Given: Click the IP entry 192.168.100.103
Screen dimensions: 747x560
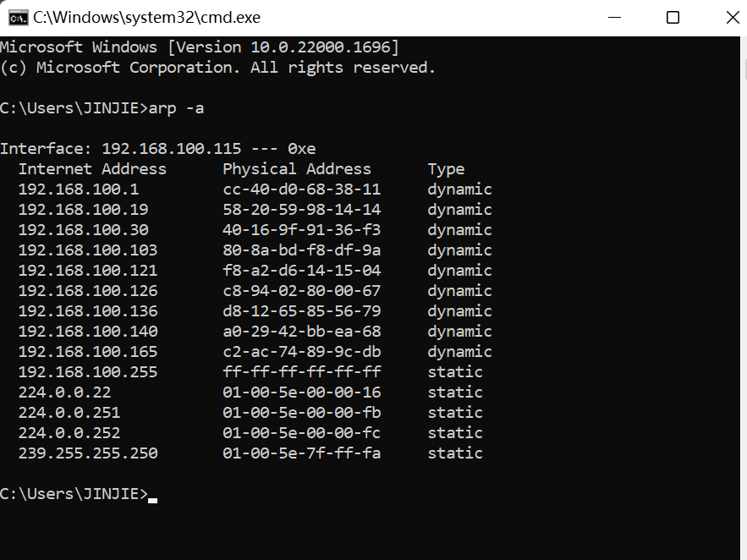Looking at the screenshot, I should tap(88, 250).
